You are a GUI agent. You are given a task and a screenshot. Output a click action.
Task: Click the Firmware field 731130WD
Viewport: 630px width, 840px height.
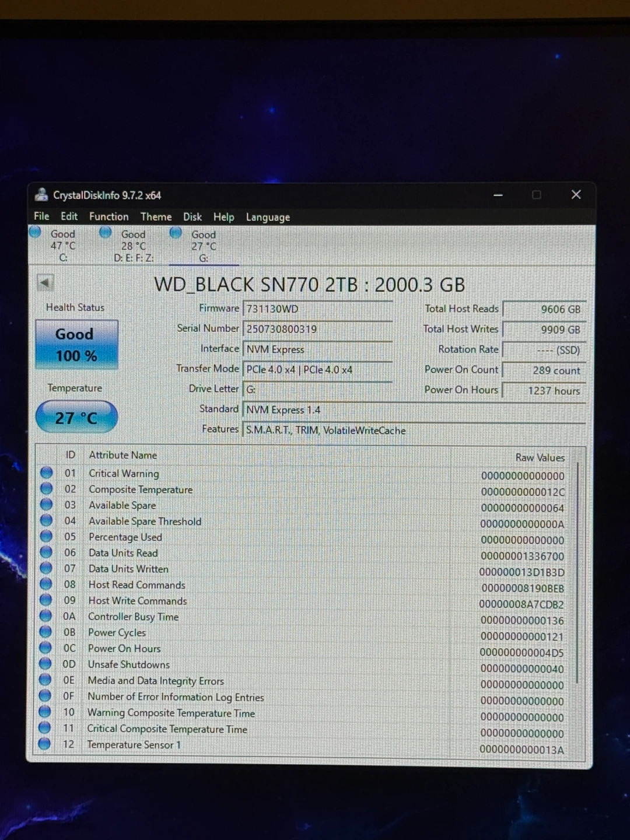coord(318,309)
